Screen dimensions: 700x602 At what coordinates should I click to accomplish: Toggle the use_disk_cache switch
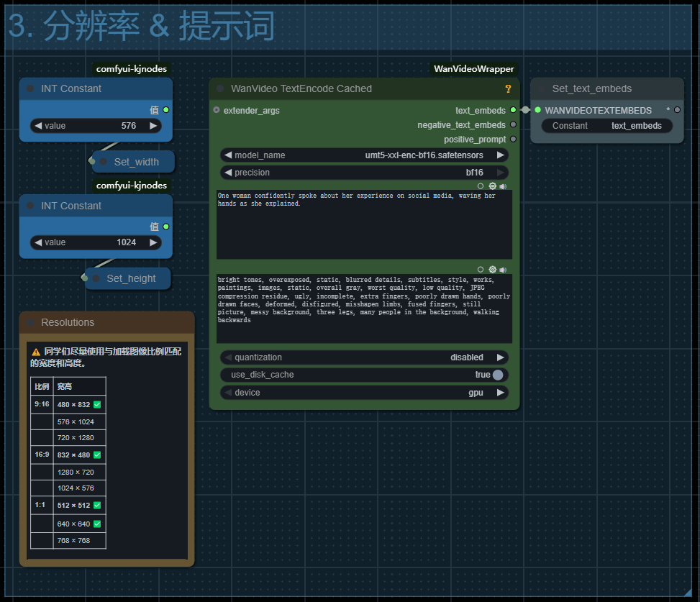[497, 375]
